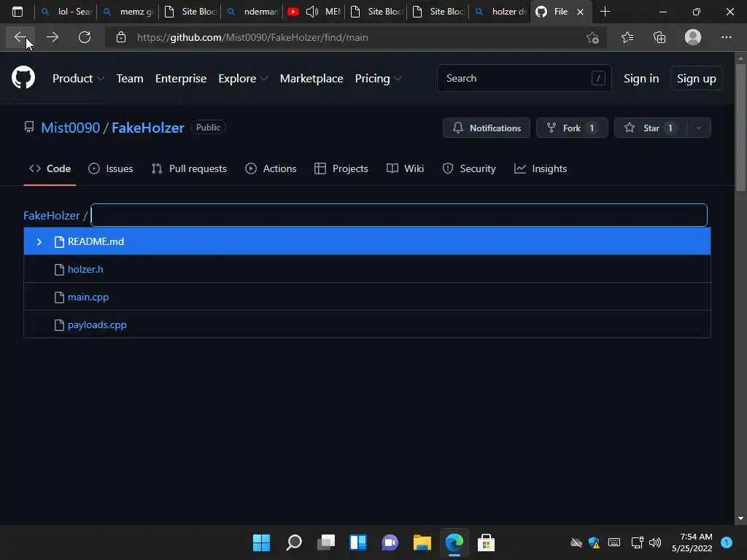Click the main.cpp file icon
Image resolution: width=747 pixels, height=560 pixels.
click(x=59, y=297)
